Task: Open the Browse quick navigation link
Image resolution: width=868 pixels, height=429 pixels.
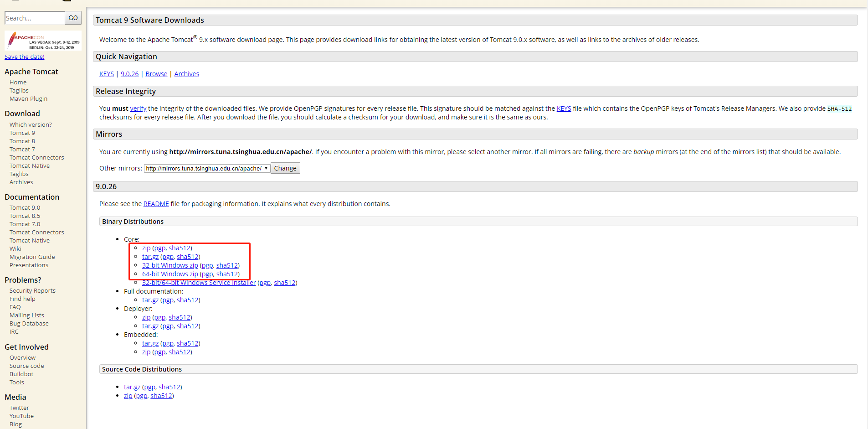Action: pyautogui.click(x=156, y=74)
